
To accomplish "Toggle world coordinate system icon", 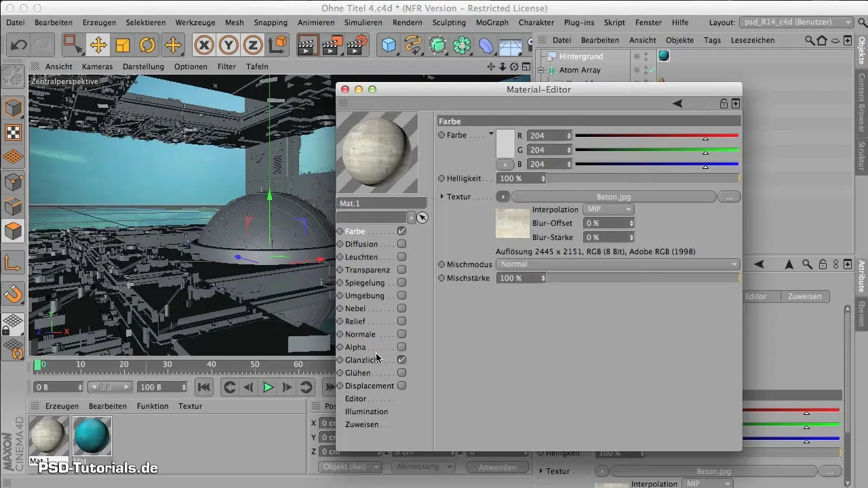I will click(277, 45).
